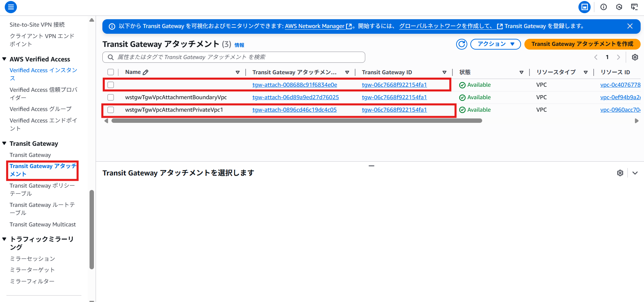Click the table scroll right arrow
The image size is (644, 302).
pos(637,121)
